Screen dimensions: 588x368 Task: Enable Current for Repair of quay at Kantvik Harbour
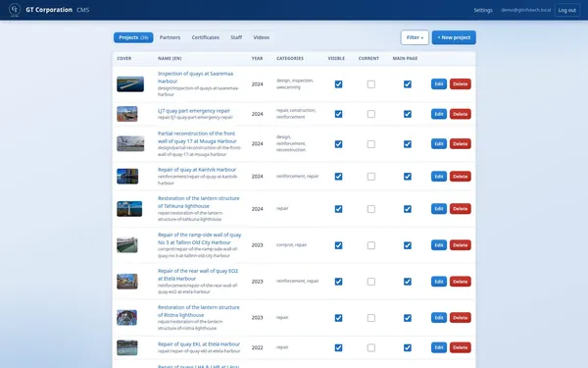click(370, 177)
